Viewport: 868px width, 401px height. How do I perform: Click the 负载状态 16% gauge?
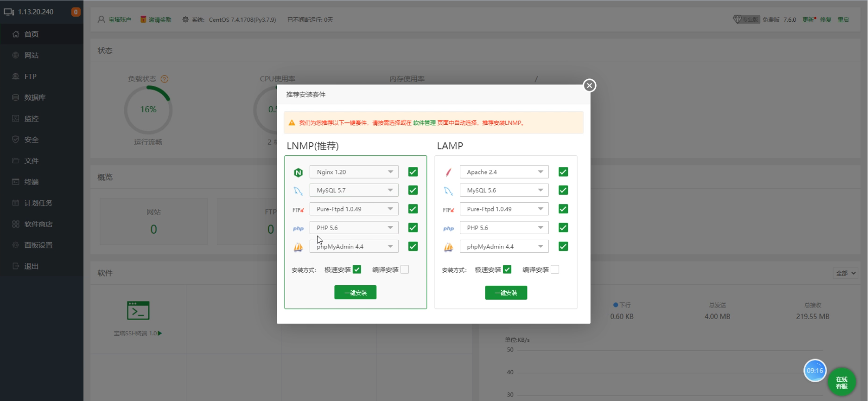[148, 110]
